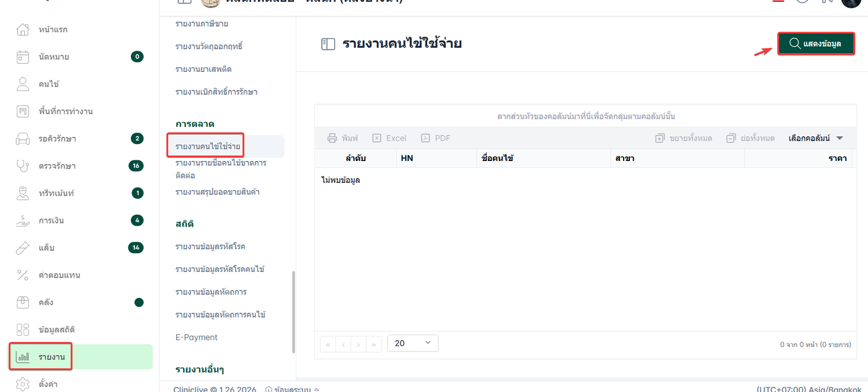Image resolution: width=868 pixels, height=392 pixels.
Task: Open รายงานข้อมูลรหัสโรค disease code report
Action: 210,246
